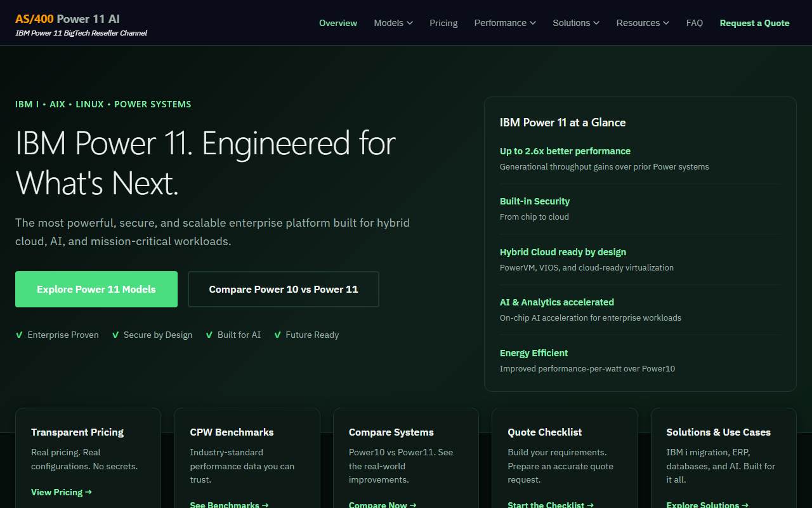Select the Compare Systems card title
This screenshot has height=508, width=812.
(391, 432)
